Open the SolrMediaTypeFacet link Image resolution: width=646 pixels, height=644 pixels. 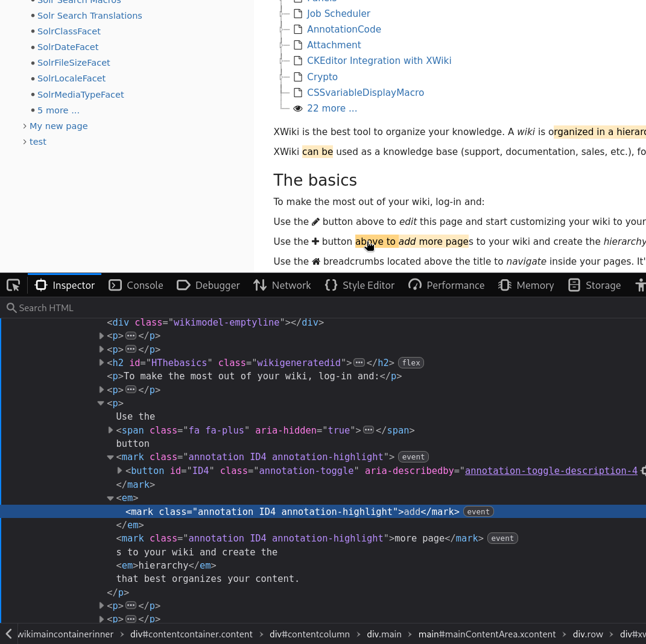coord(80,95)
